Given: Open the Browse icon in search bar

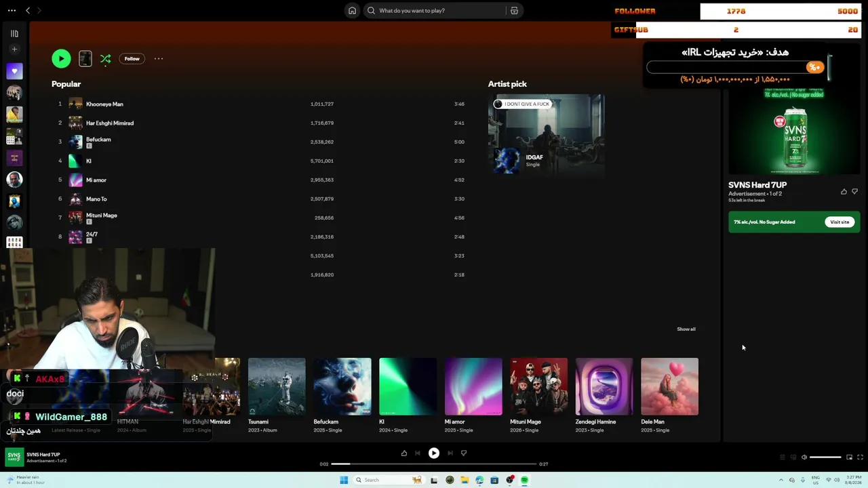Looking at the screenshot, I should click(514, 11).
